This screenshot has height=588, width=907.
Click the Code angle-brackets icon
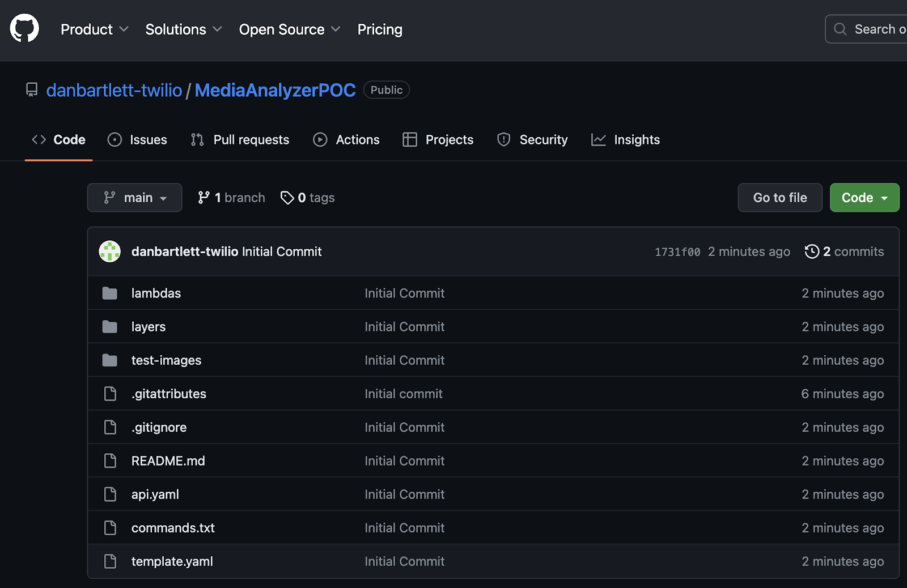tap(39, 139)
